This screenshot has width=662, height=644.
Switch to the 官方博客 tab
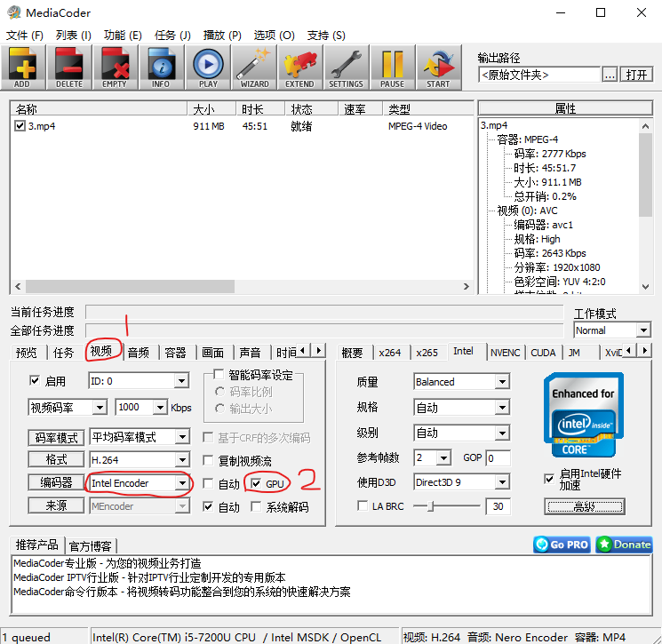tap(90, 546)
